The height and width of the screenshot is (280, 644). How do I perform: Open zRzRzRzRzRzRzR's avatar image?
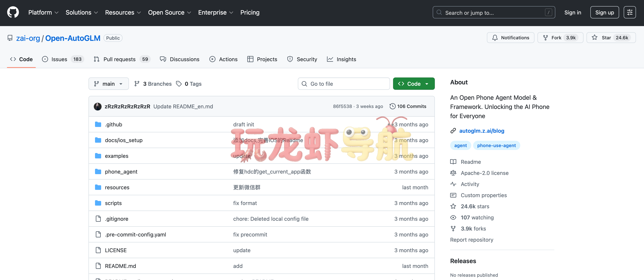coord(98,106)
